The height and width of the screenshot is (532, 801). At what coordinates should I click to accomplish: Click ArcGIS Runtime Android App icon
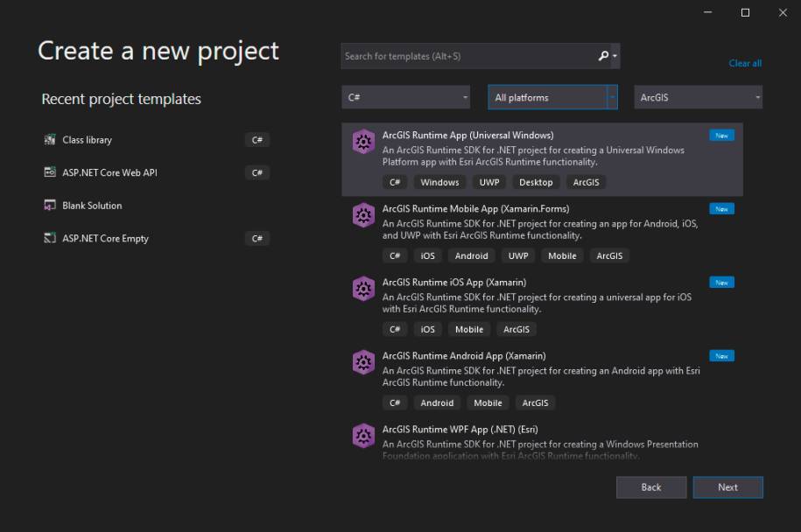pyautogui.click(x=363, y=362)
